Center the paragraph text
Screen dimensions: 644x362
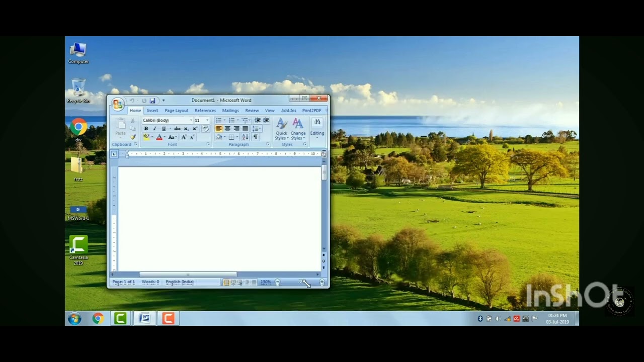(x=227, y=128)
